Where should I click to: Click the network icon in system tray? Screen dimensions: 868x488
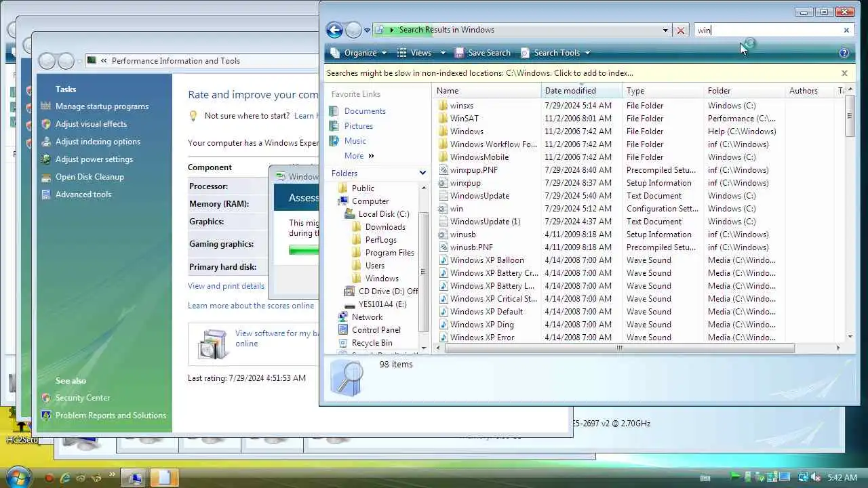coord(803,478)
